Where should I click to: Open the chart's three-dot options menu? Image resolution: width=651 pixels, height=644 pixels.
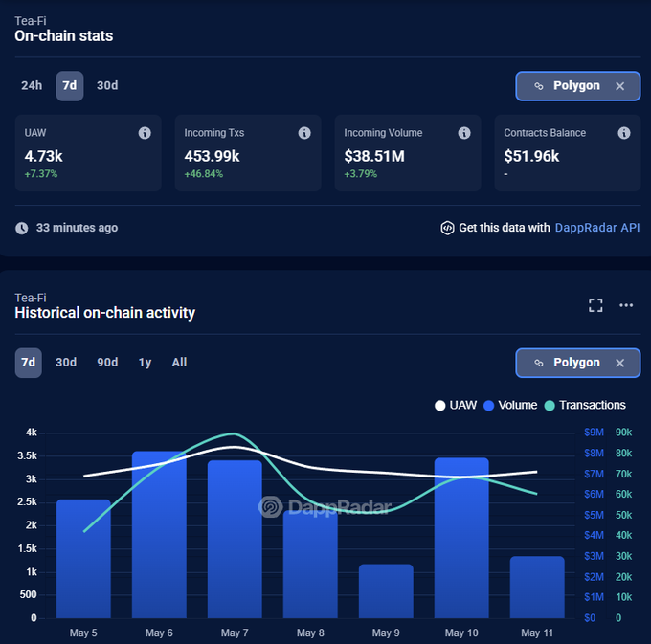tap(626, 305)
